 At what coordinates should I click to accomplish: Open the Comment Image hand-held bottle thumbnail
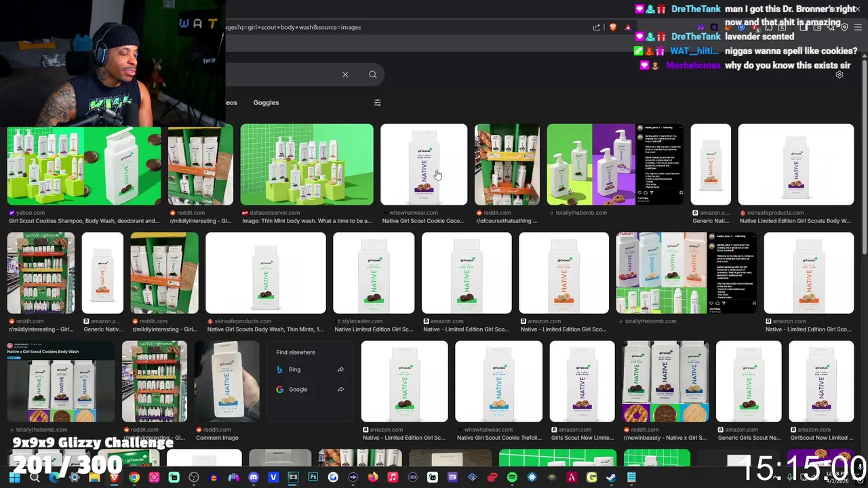point(227,382)
